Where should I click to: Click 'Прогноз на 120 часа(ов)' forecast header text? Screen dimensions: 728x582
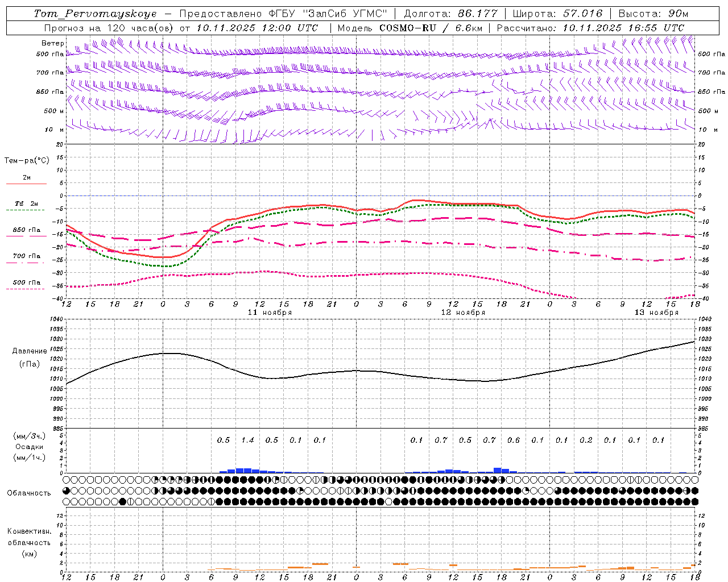pyautogui.click(x=108, y=28)
